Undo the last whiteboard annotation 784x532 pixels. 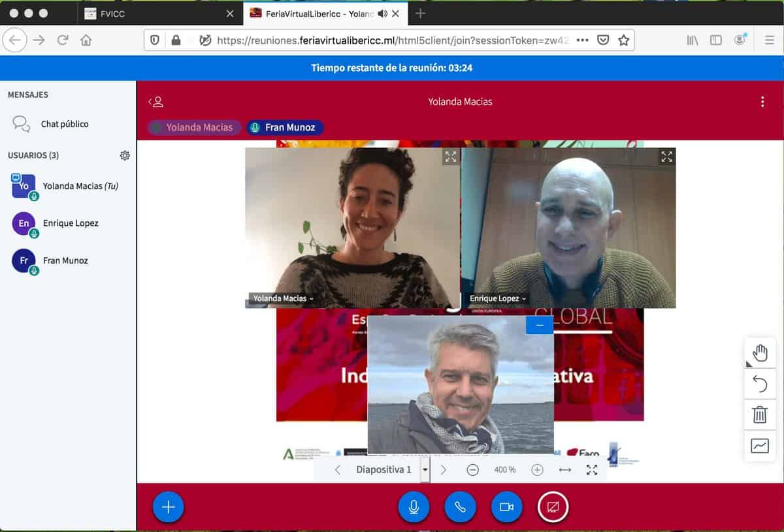[x=760, y=384]
